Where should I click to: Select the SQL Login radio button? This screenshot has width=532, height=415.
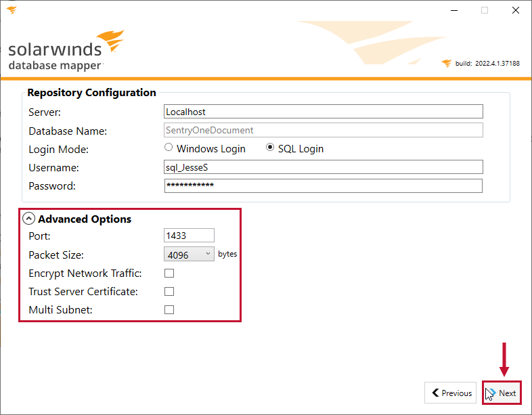270,148
